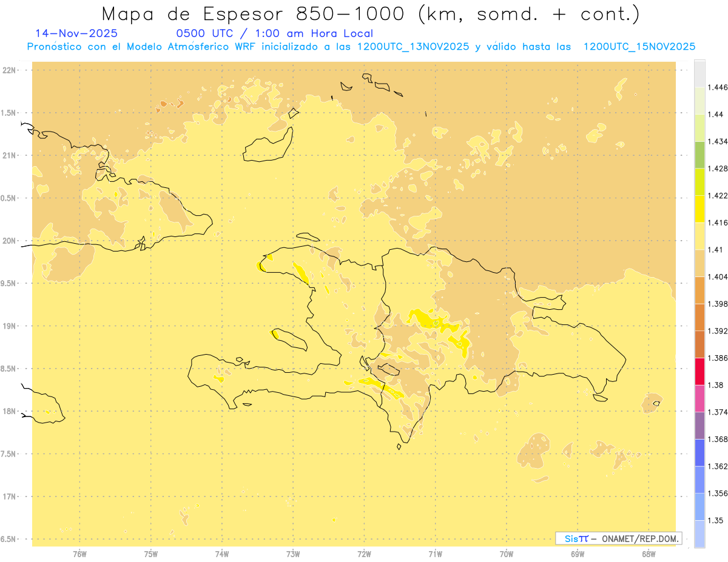Select the '1.41' legend value
Screen dimensions: 728x562
[715, 250]
